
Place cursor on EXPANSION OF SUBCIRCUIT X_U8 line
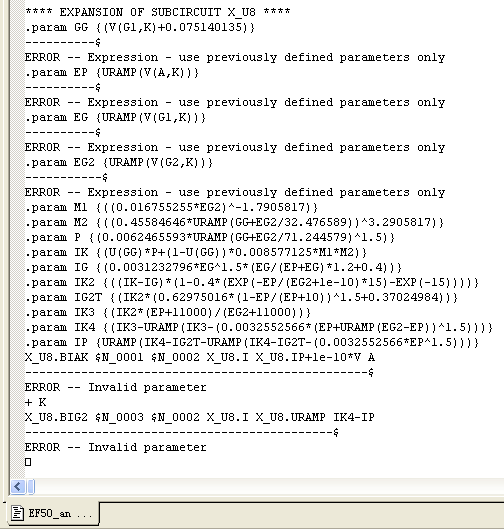click(158, 12)
